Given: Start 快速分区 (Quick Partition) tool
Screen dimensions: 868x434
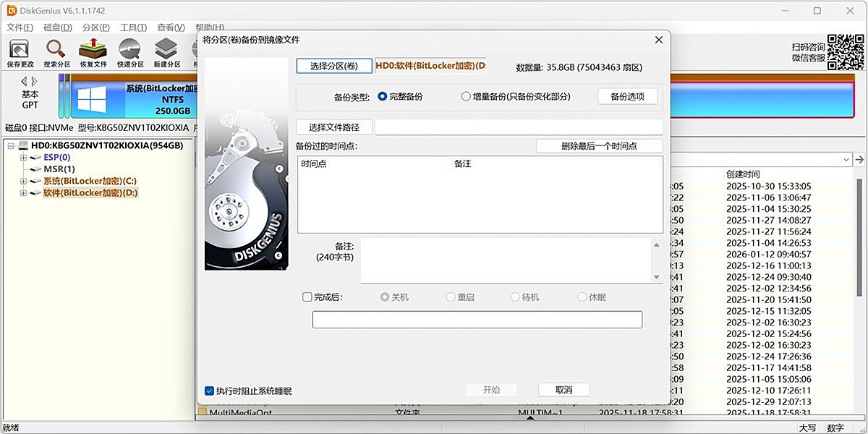Looking at the screenshot, I should point(129,51).
